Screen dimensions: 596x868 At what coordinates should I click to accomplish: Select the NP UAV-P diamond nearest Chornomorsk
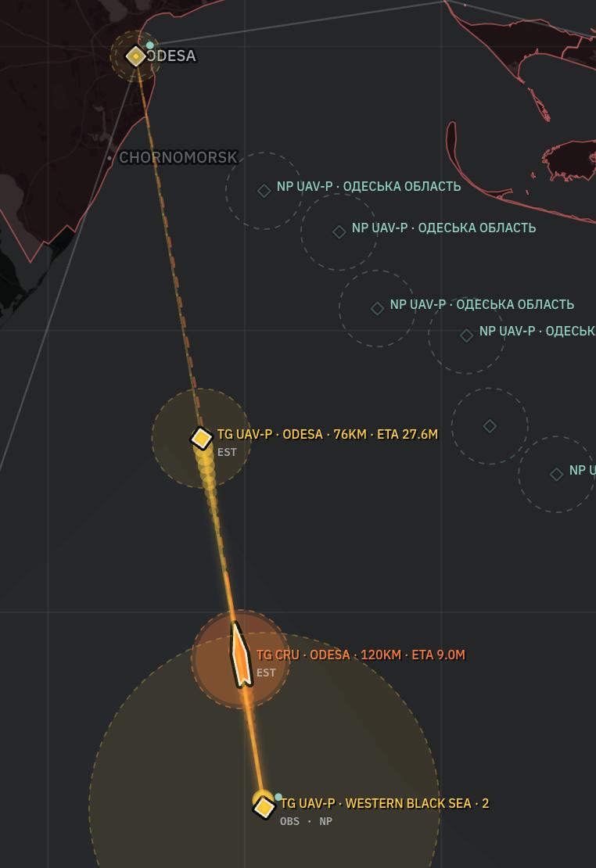264,191
